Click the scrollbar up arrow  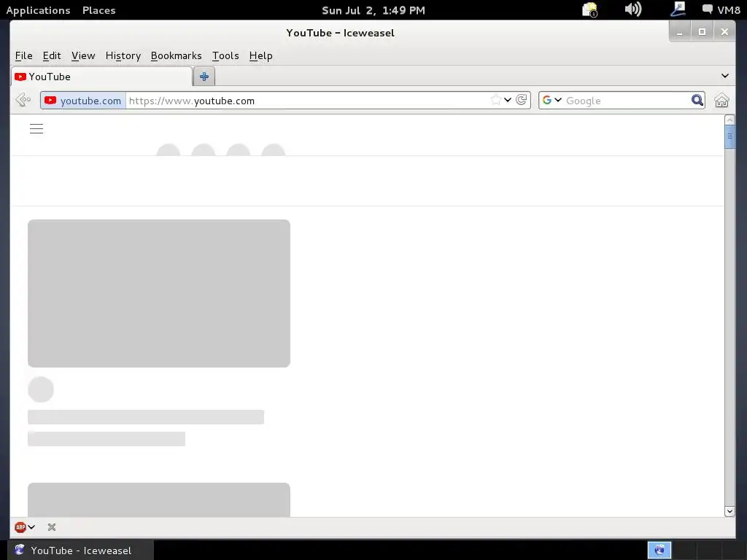pos(729,120)
